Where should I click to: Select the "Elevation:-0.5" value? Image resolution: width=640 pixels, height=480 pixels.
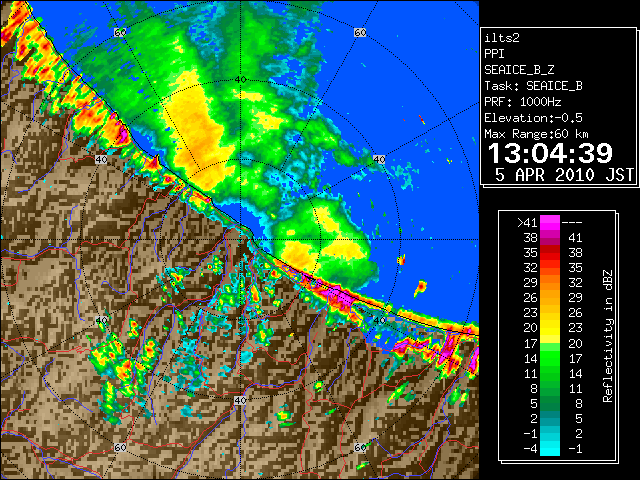533,118
